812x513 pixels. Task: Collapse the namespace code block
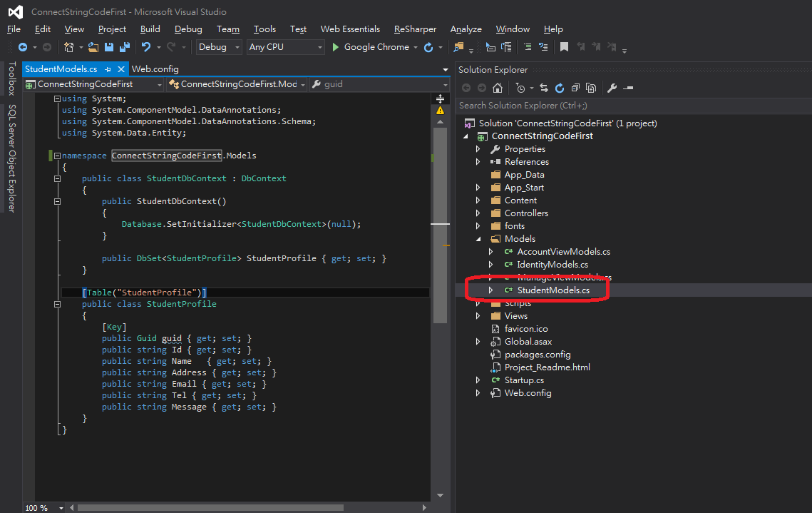click(58, 156)
